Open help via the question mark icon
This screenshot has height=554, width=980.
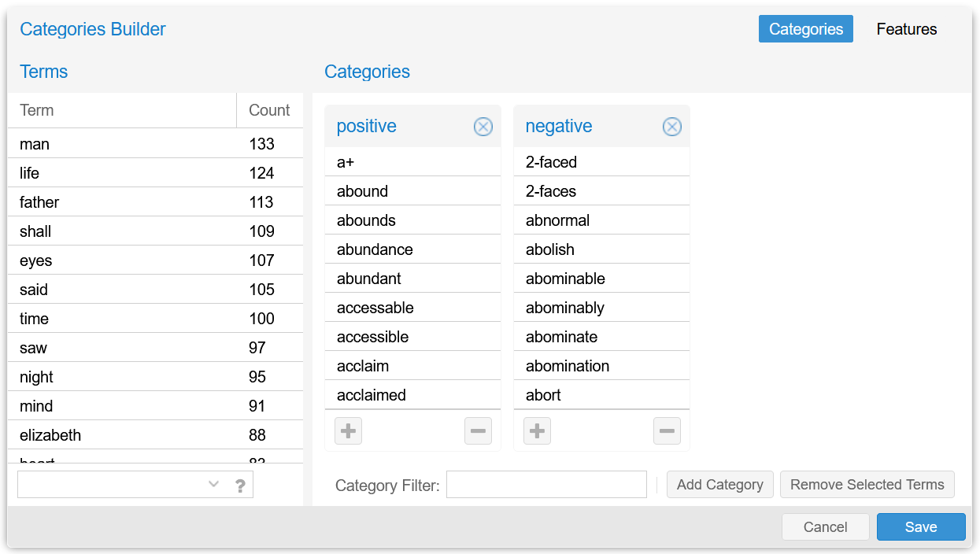(x=240, y=484)
